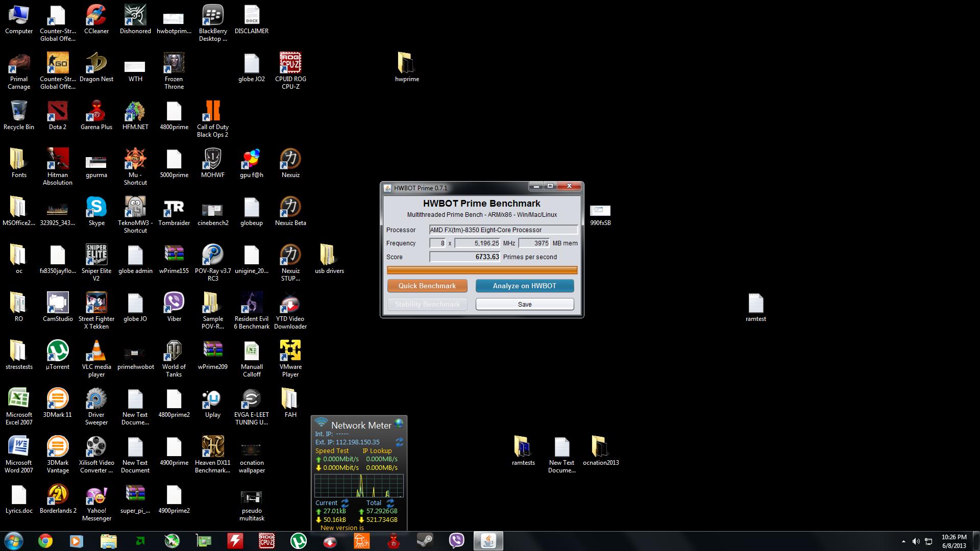
Task: Select the Yahoo! Messenger icon
Action: 96,503
